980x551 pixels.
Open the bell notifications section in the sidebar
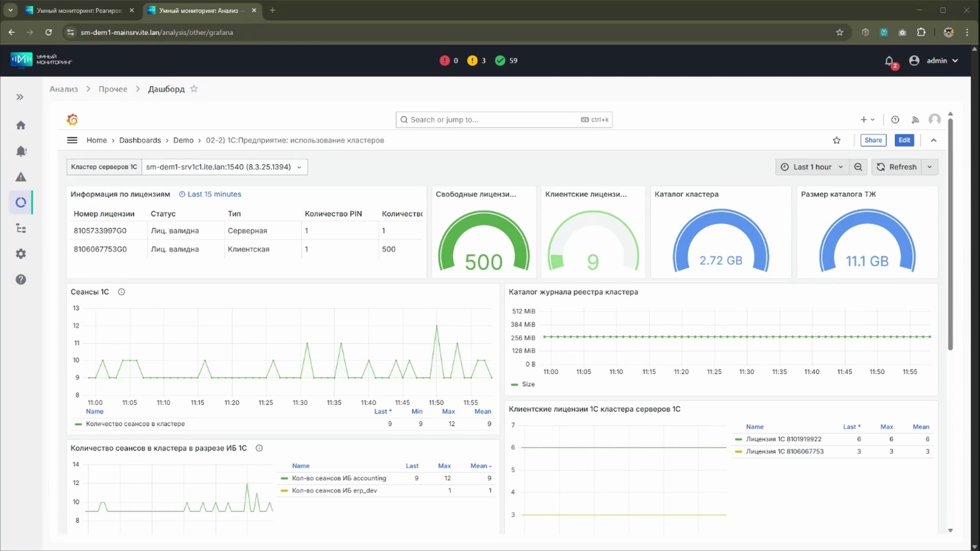click(21, 151)
